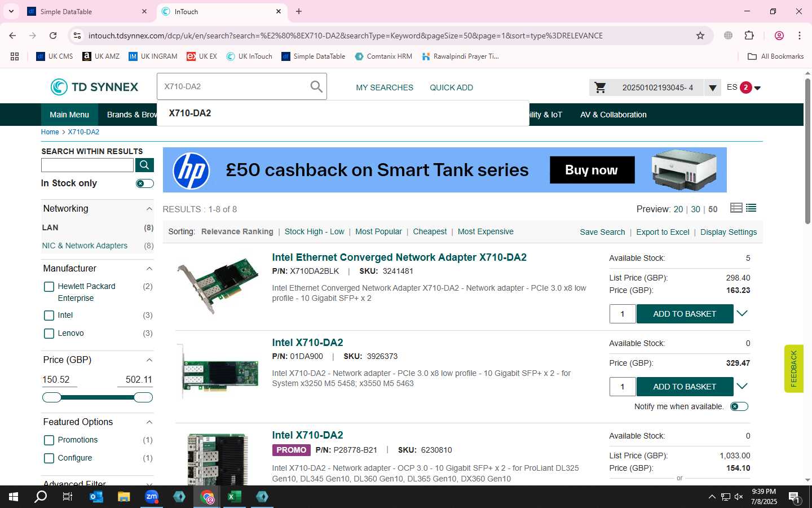Click minimum price slider handle
This screenshot has height=508, width=812.
(x=52, y=397)
